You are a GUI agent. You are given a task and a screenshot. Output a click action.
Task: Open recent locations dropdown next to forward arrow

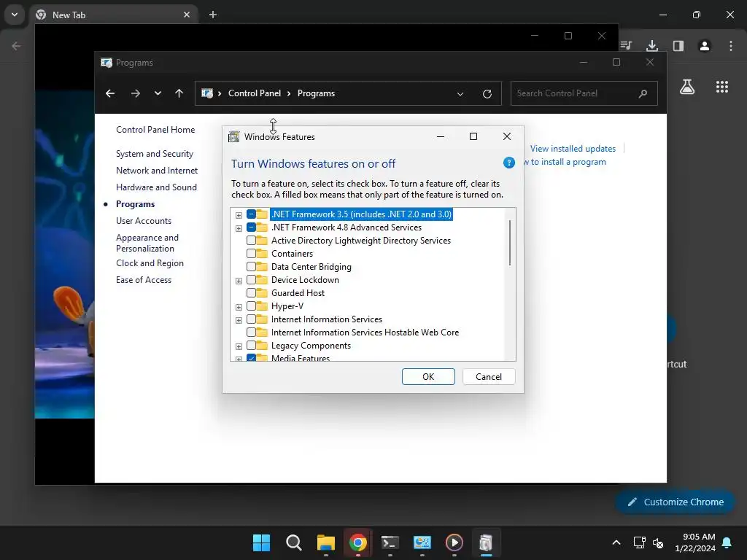(158, 93)
